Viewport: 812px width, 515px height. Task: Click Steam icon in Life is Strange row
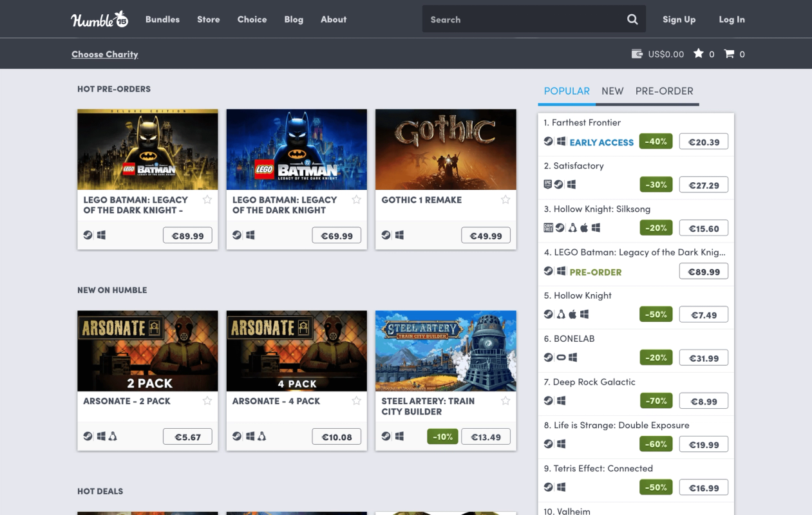548,444
